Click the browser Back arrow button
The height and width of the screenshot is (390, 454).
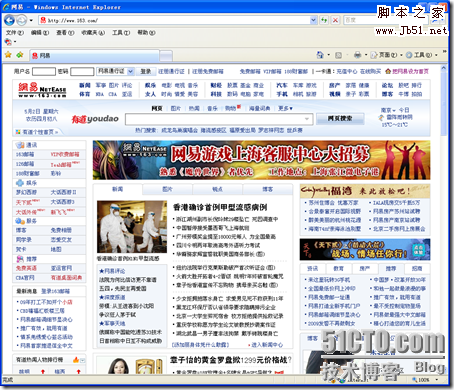[9, 20]
